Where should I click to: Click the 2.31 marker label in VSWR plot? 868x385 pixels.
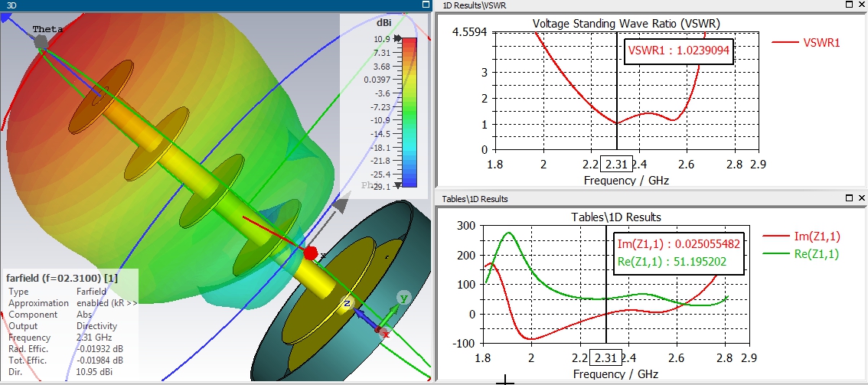coord(617,165)
